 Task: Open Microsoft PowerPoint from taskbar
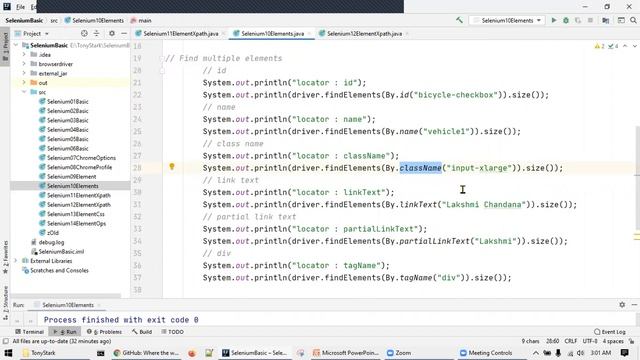click(x=346, y=353)
